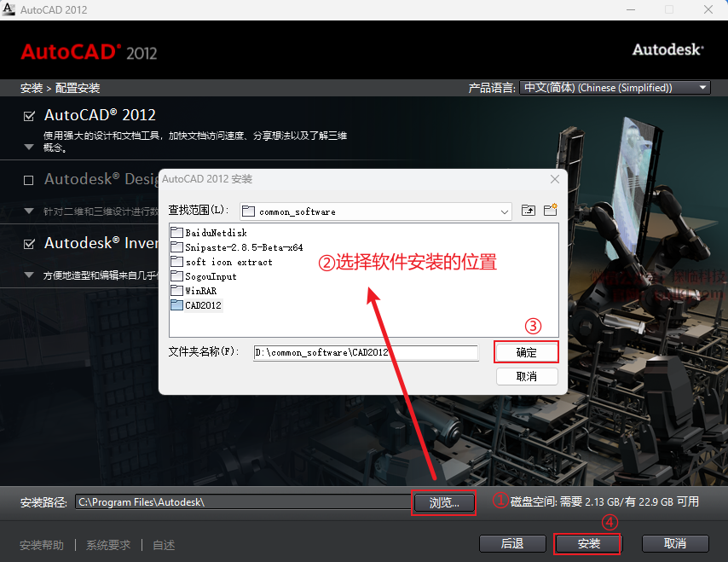This screenshot has height=562, width=728.
Task: Toggle the Autodesk Inventor product checkbox
Action: pos(29,244)
